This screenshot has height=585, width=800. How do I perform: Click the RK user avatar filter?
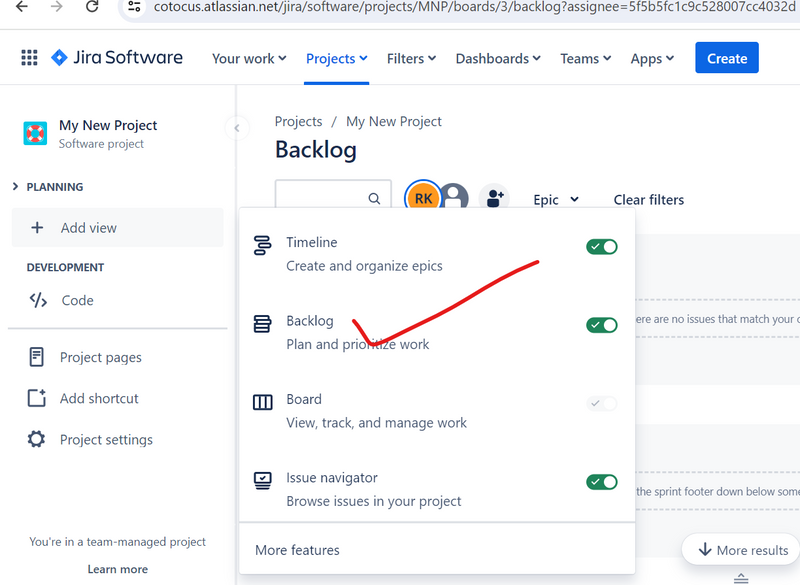coord(423,198)
